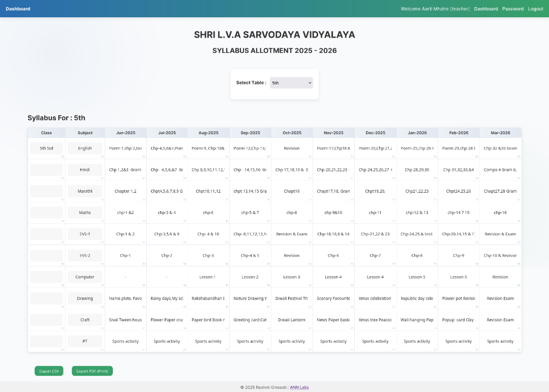Edit the English subject field
The width and height of the screenshot is (549, 392).
pos(85,148)
